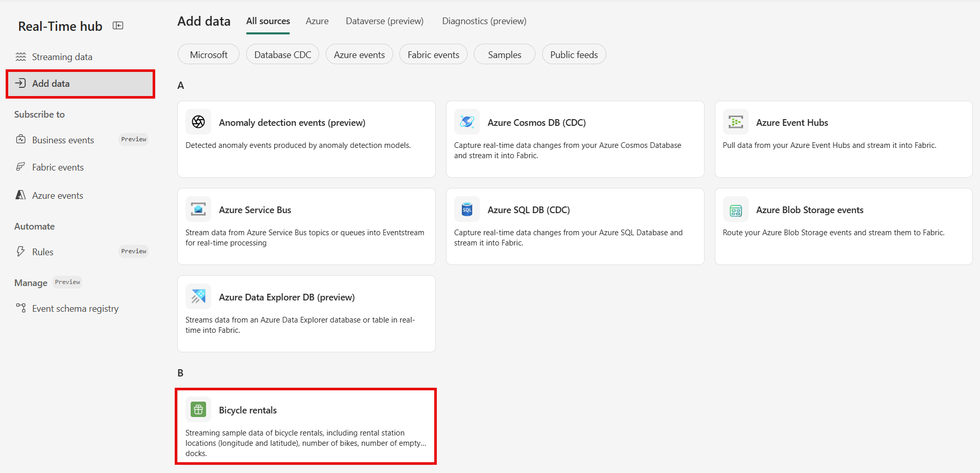The image size is (980, 473).
Task: Click the Fabric events icon in sidebar
Action: (x=21, y=166)
